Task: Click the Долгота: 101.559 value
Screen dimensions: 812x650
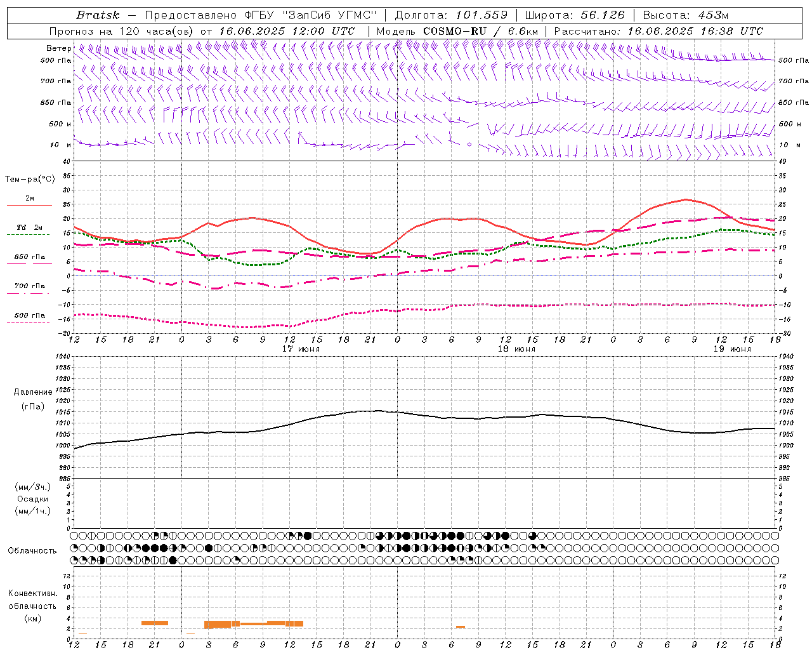Action: (x=451, y=15)
